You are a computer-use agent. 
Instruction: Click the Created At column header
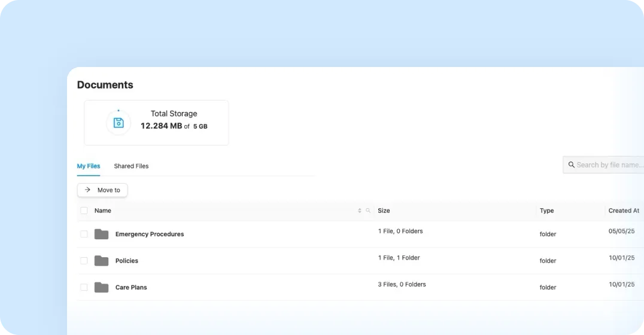tap(624, 211)
